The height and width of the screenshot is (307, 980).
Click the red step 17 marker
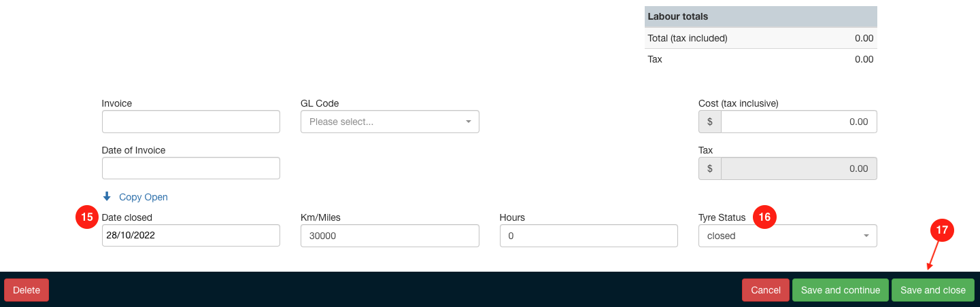942,230
